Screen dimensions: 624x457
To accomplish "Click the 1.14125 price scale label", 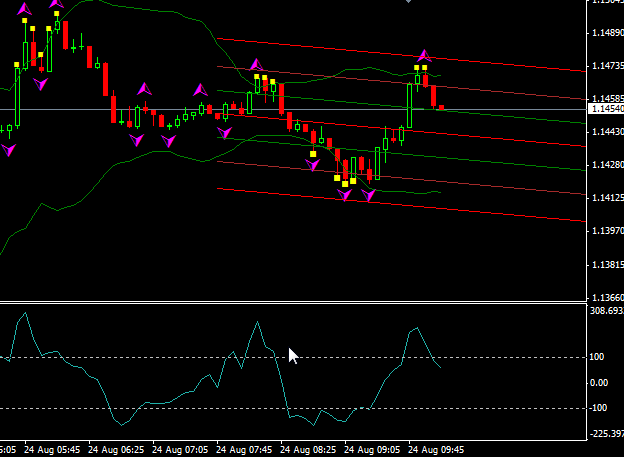I will (608, 198).
